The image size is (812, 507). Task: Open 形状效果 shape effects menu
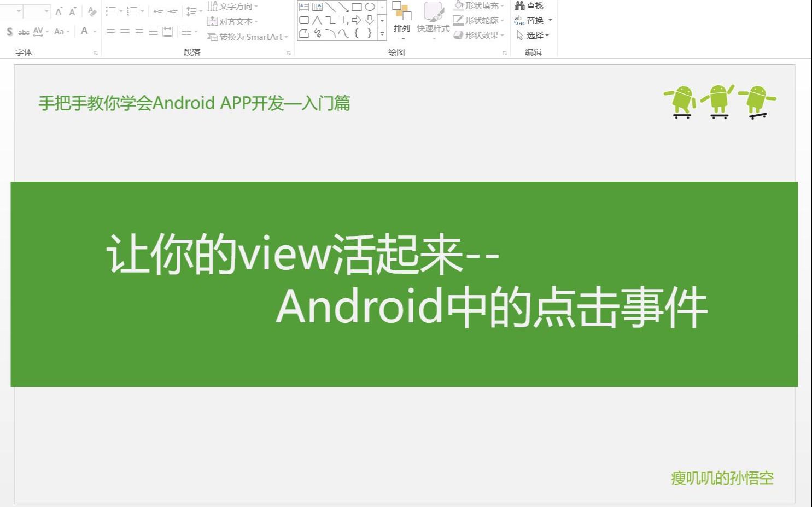pyautogui.click(x=479, y=36)
